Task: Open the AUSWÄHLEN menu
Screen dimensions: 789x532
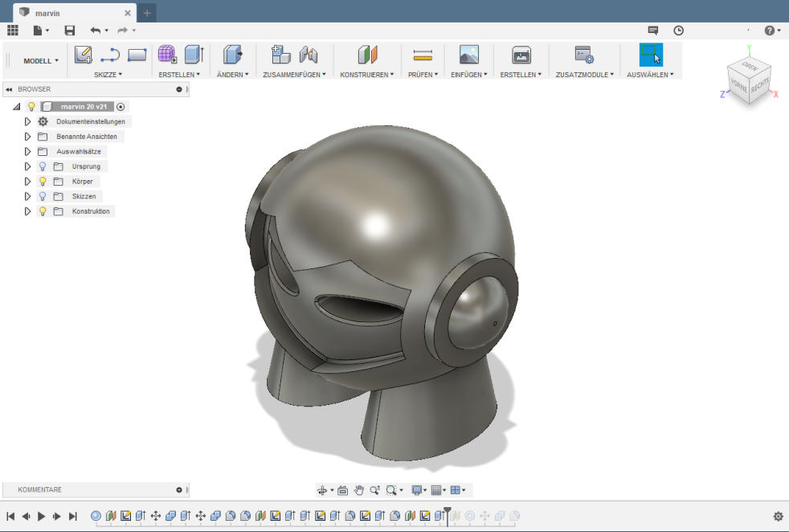Action: click(650, 75)
